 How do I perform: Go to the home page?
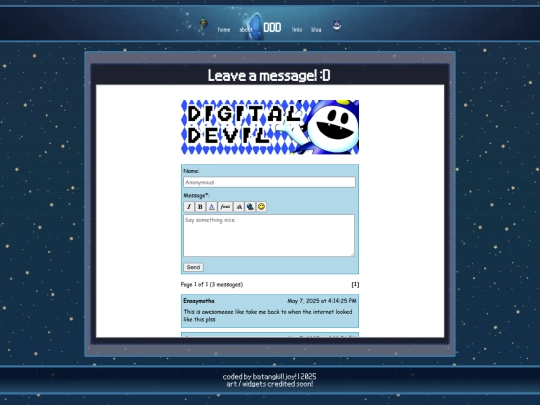coord(224,30)
